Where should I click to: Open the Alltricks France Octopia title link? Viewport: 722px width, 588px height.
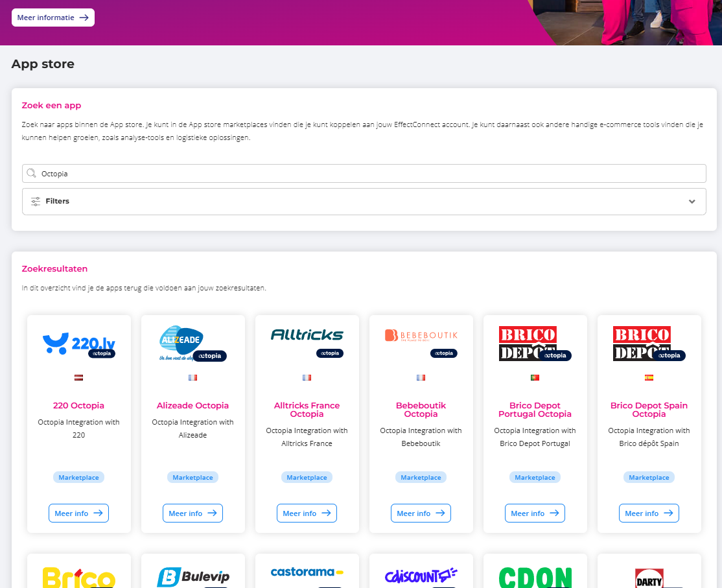(307, 410)
